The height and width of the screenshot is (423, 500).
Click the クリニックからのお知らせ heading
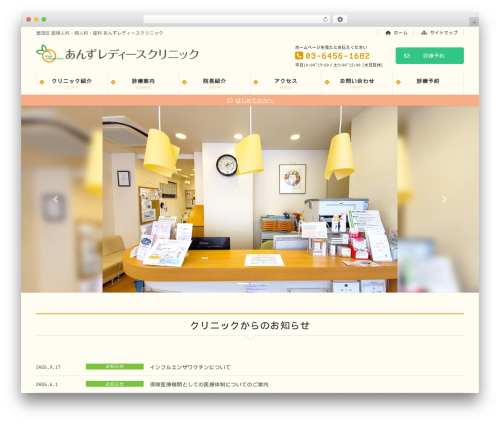(x=250, y=325)
